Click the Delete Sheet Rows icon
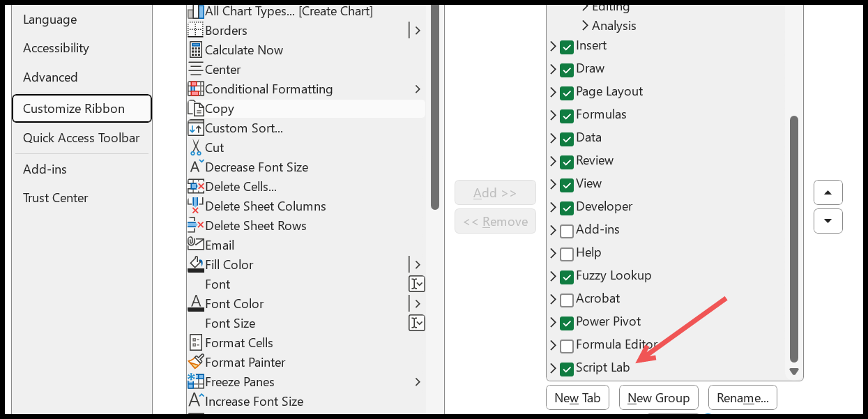The image size is (868, 419). click(195, 226)
